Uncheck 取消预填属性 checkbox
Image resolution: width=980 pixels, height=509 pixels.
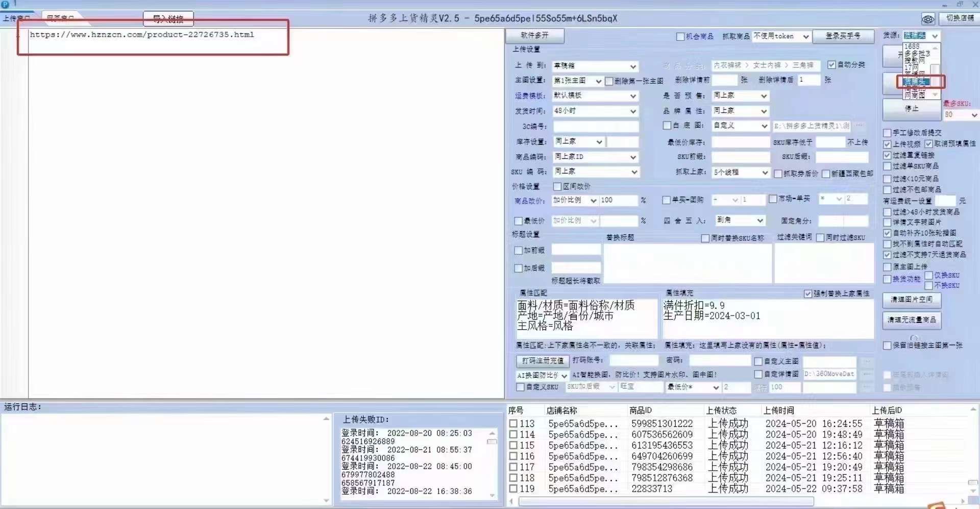(929, 144)
